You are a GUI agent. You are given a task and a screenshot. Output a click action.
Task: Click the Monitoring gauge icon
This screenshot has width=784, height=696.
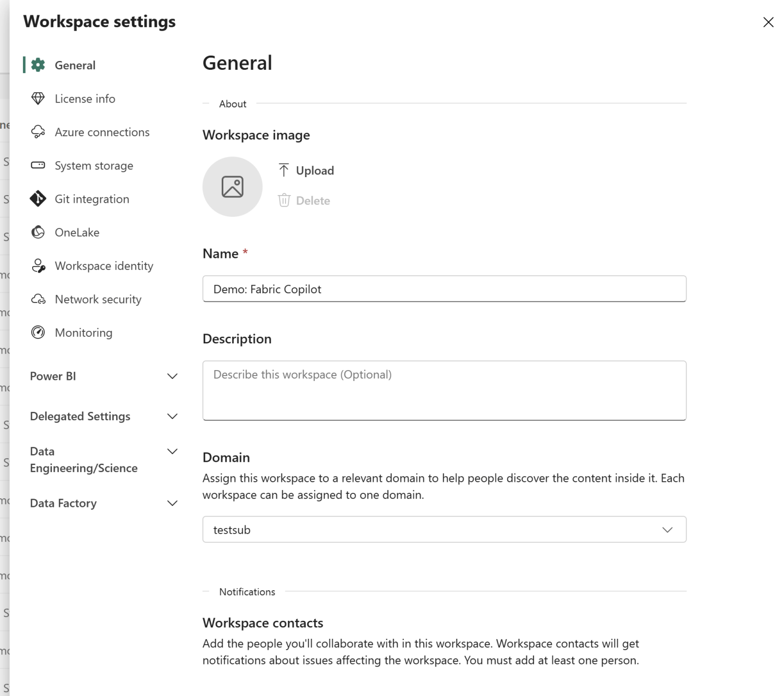[x=38, y=332]
